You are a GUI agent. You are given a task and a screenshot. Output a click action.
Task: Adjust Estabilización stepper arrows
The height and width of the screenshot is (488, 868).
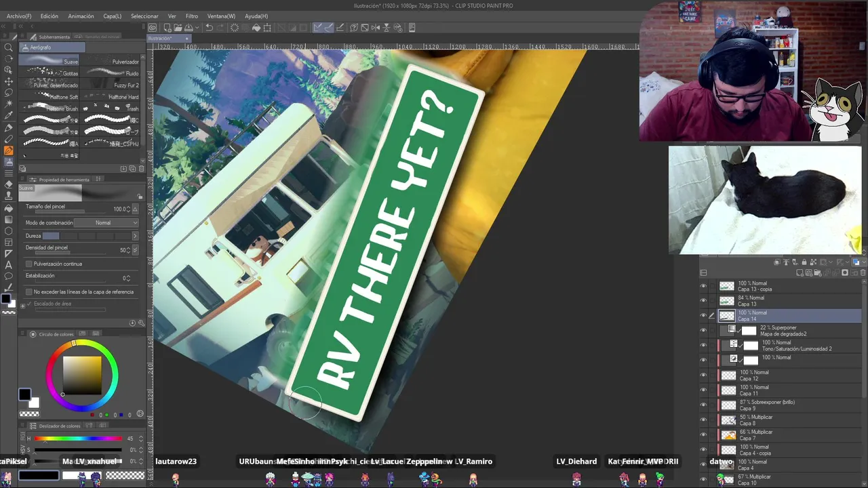click(x=129, y=278)
